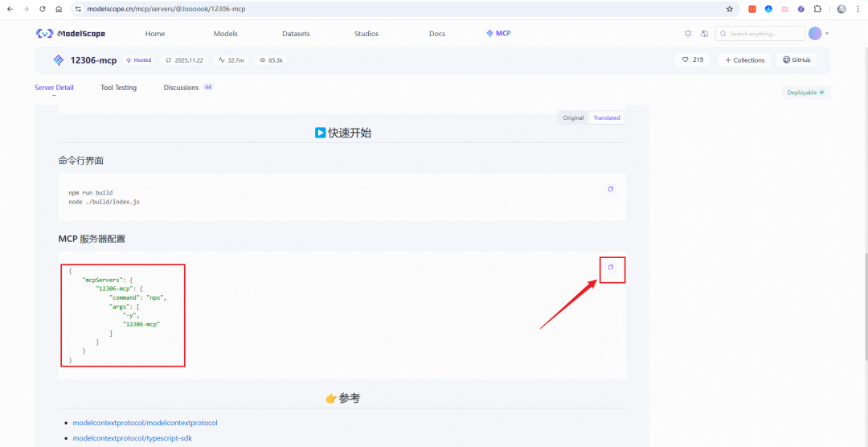
Task: Click the ModelScope logo
Action: (x=71, y=34)
